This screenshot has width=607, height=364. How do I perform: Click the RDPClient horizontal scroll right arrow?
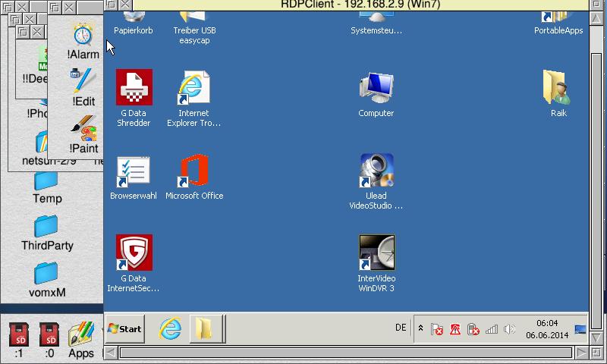click(581, 353)
